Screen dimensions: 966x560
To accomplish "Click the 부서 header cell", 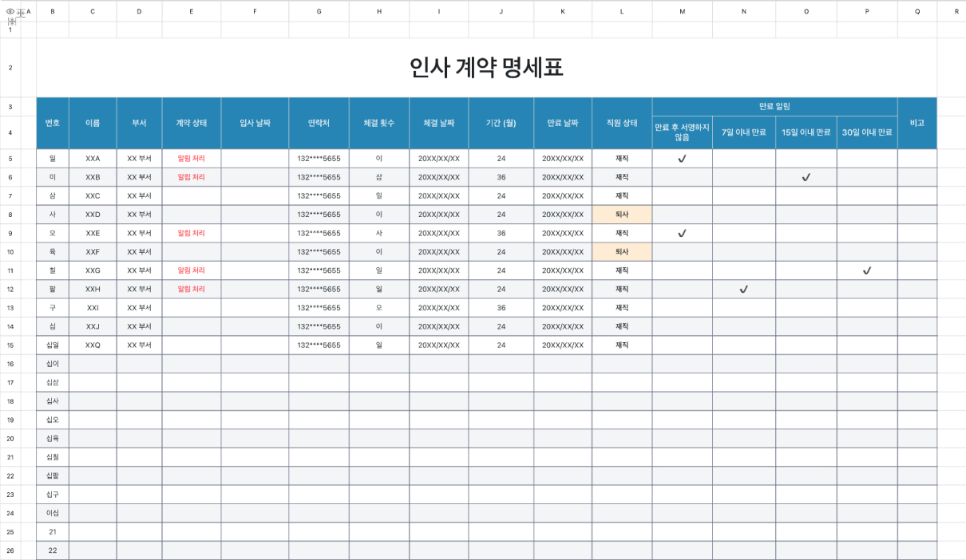I will [140, 124].
